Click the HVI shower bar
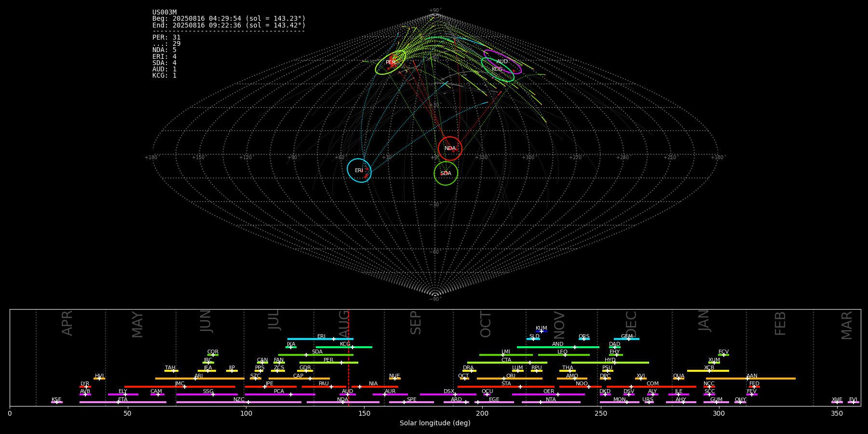This screenshot has width=868, height=434. tap(99, 379)
